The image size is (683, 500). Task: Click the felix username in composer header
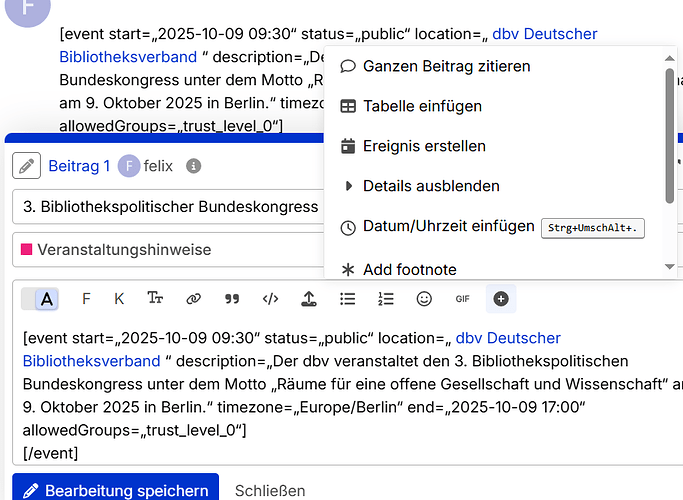tap(158, 166)
